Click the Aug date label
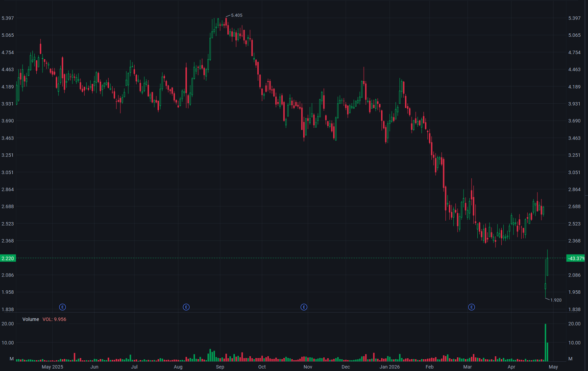Image resolution: width=588 pixels, height=371 pixels. [178, 367]
